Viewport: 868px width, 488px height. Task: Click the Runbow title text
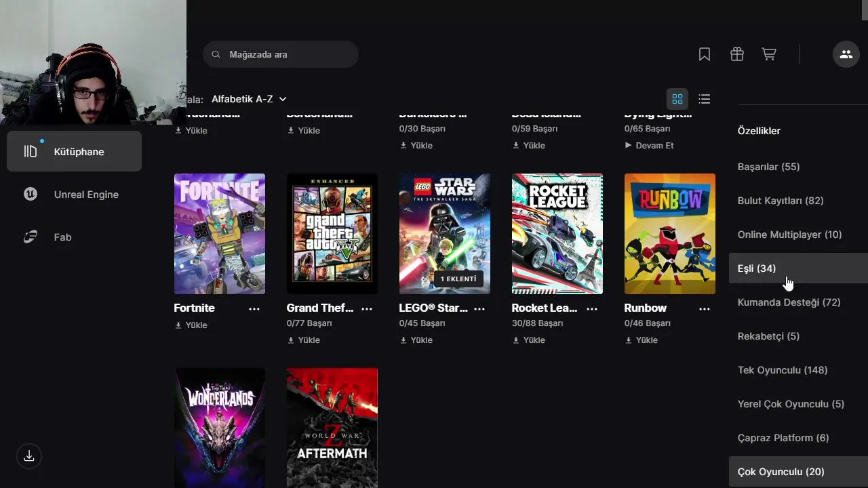click(645, 308)
